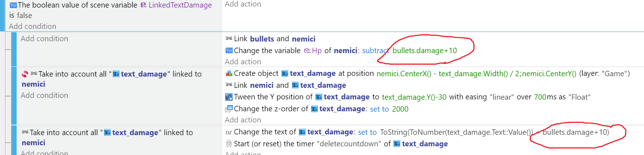The image size is (644, 155).
Task: Click Add condition under LinkedTextDamage is false
Action: [x=33, y=26]
